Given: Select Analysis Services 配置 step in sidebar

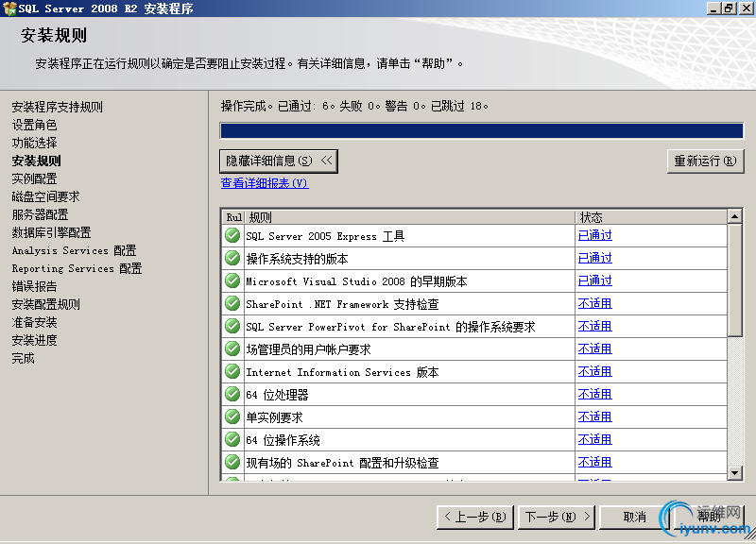Looking at the screenshot, I should coord(75,250).
